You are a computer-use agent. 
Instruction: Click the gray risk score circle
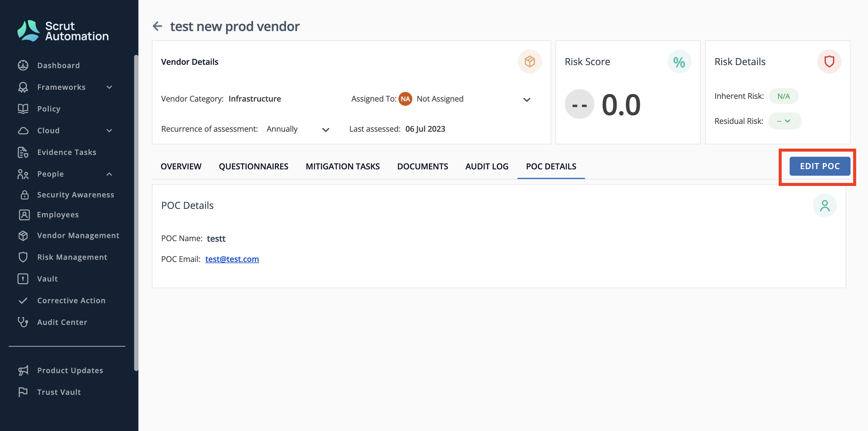(x=579, y=105)
